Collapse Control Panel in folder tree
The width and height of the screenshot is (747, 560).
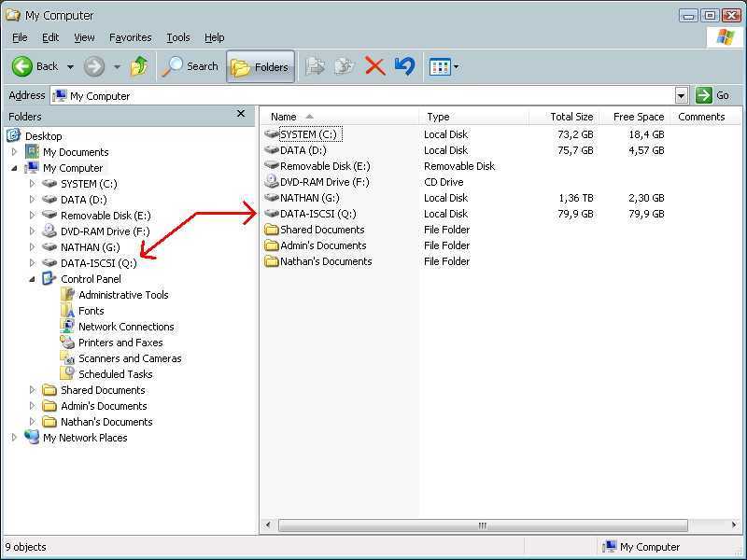point(32,279)
